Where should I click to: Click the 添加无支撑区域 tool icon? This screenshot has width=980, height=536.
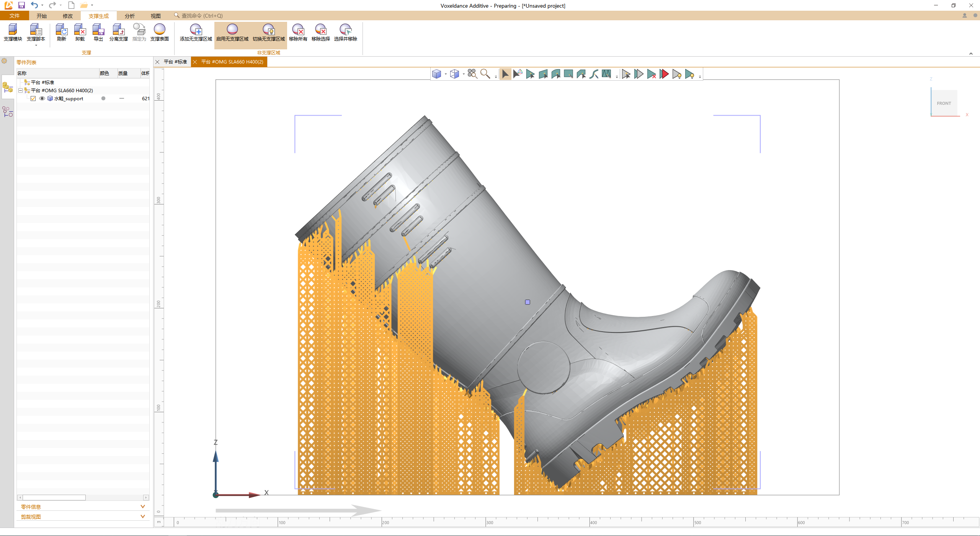196,30
